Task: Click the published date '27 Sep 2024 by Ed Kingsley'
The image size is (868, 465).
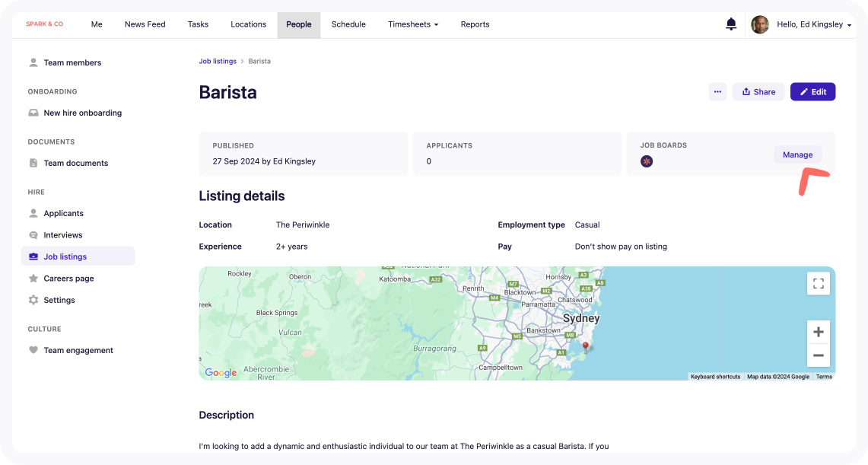Action: pyautogui.click(x=264, y=161)
